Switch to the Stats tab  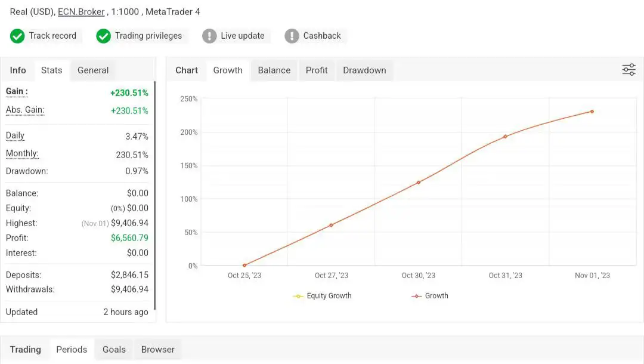(52, 70)
